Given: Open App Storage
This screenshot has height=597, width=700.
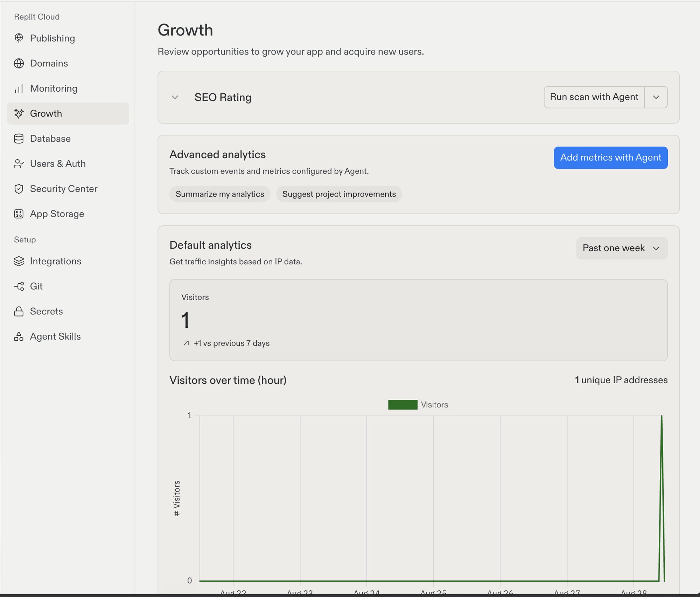Looking at the screenshot, I should [x=68, y=214].
